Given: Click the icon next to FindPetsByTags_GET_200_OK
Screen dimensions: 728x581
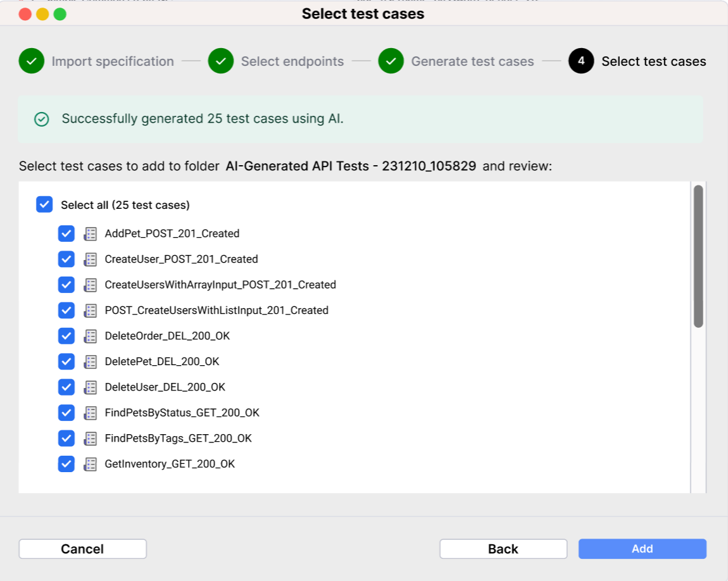Looking at the screenshot, I should pyautogui.click(x=90, y=439).
